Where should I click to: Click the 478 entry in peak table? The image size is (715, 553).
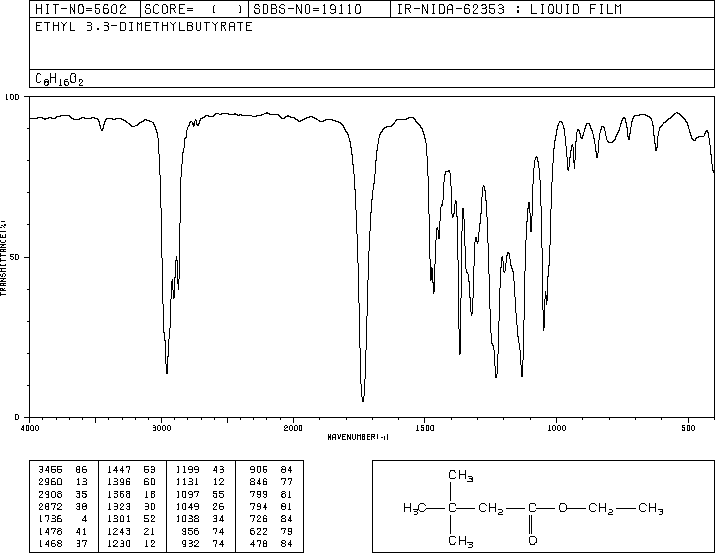(x=259, y=543)
